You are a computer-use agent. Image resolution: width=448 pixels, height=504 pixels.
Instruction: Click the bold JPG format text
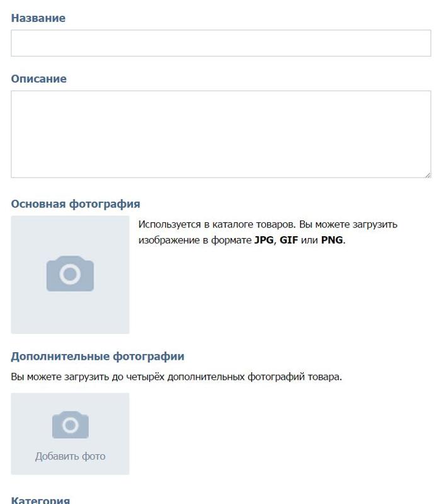point(264,240)
